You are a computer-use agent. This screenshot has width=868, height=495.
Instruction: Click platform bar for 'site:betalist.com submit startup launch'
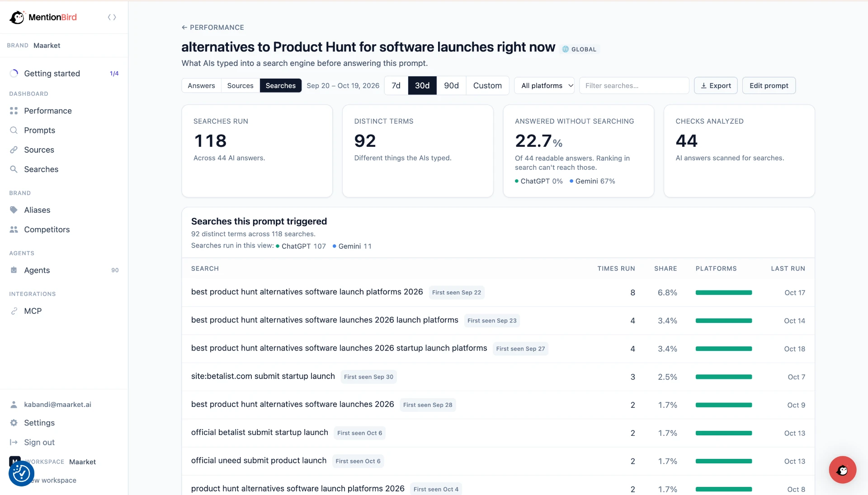click(723, 377)
